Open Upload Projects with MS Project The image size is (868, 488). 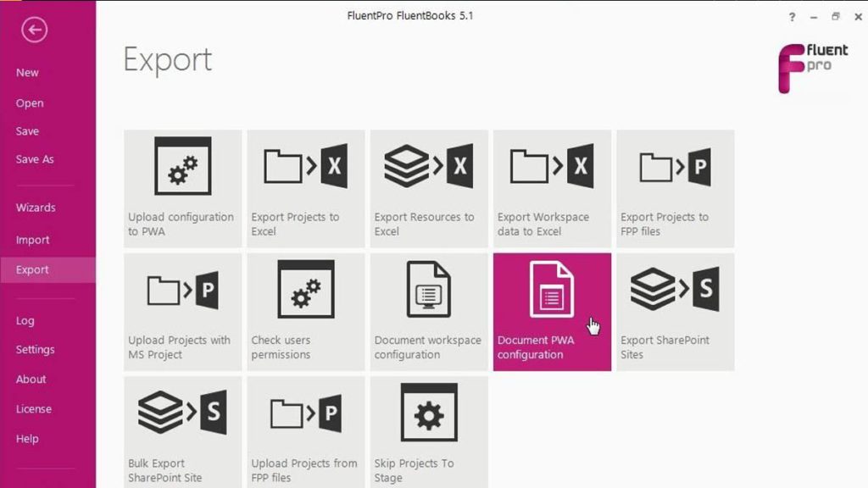tap(181, 310)
